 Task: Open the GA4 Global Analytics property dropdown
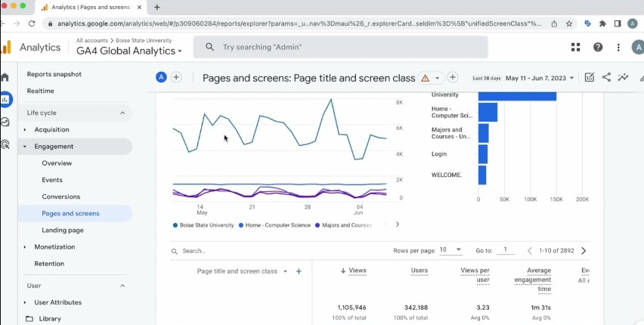[x=129, y=51]
